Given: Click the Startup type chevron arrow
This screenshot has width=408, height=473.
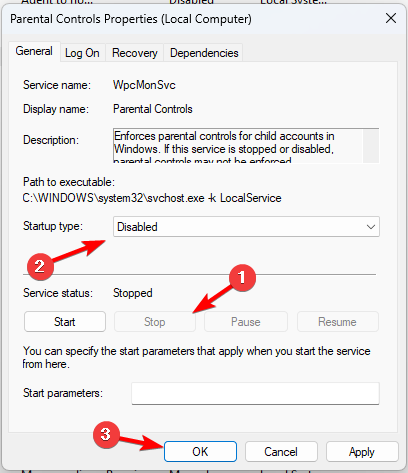Looking at the screenshot, I should (x=371, y=227).
